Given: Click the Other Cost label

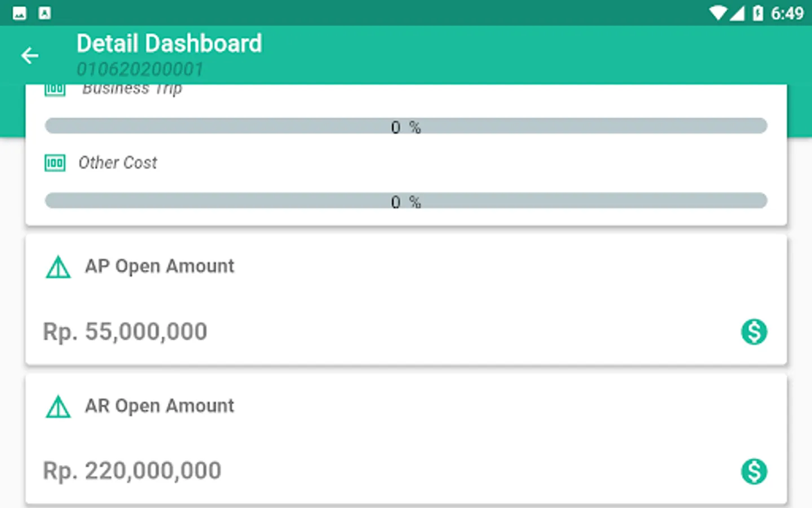Looking at the screenshot, I should point(117,163).
